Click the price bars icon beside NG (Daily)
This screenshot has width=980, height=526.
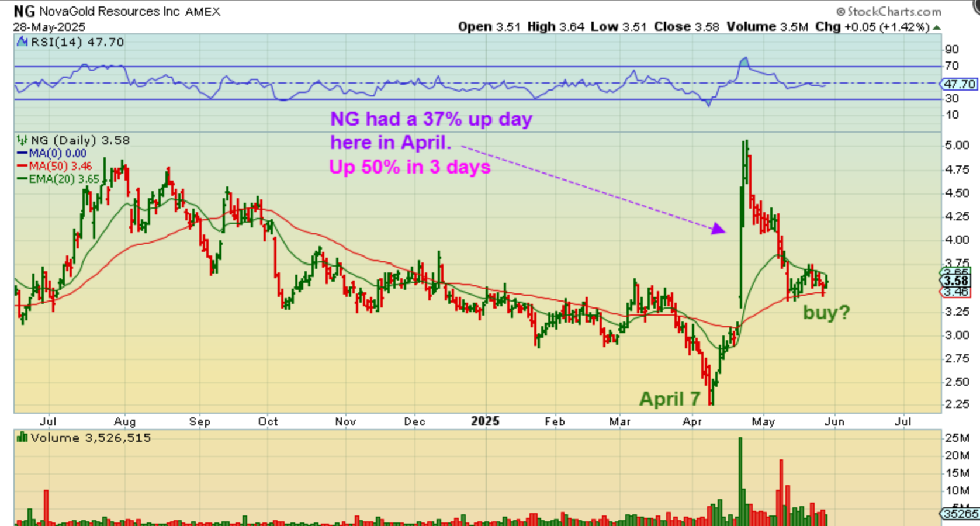click(22, 140)
